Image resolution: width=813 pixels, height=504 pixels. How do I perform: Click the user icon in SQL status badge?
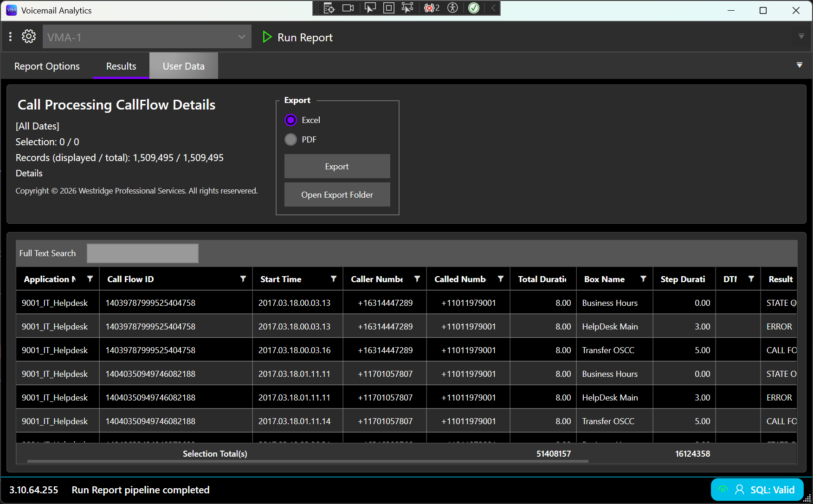pyautogui.click(x=740, y=490)
